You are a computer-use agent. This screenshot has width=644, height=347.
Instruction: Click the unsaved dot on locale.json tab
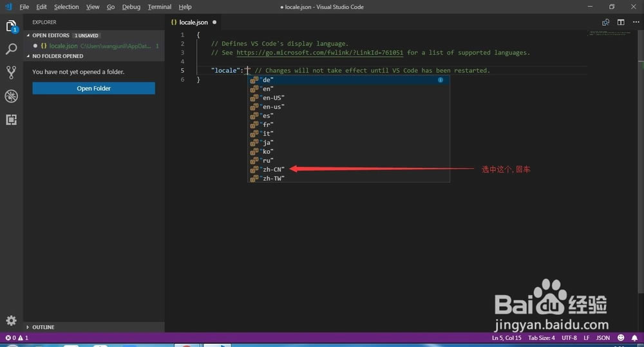(x=214, y=22)
